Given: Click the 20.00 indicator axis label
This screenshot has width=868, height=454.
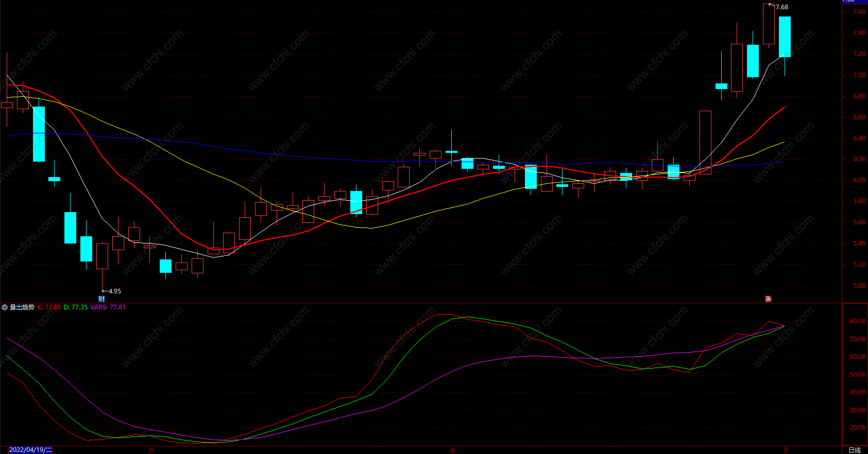Looking at the screenshot, I should [858, 428].
